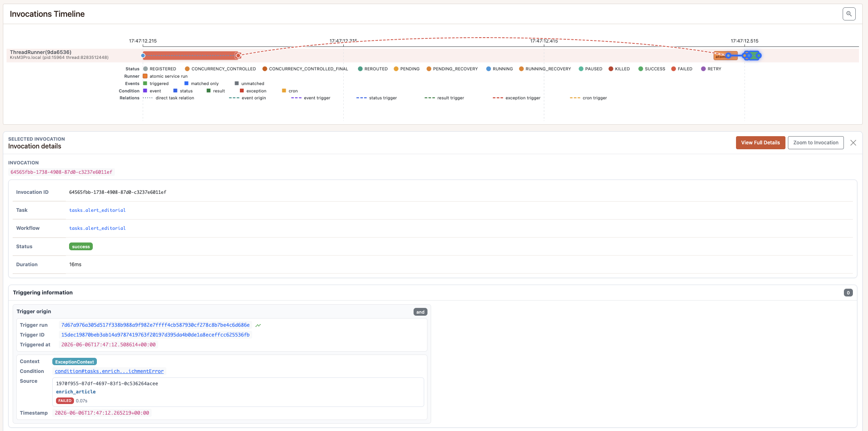
Task: Click RUNNING legend dot
Action: pos(488,69)
